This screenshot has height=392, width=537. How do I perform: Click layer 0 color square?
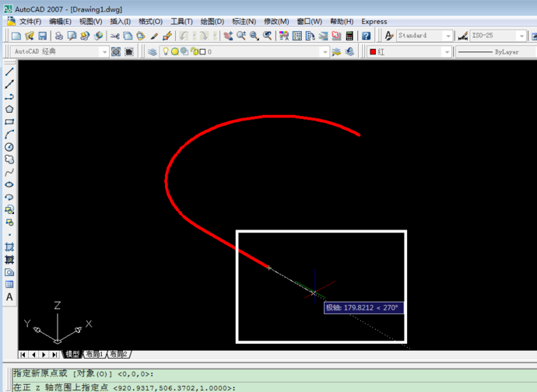point(203,51)
